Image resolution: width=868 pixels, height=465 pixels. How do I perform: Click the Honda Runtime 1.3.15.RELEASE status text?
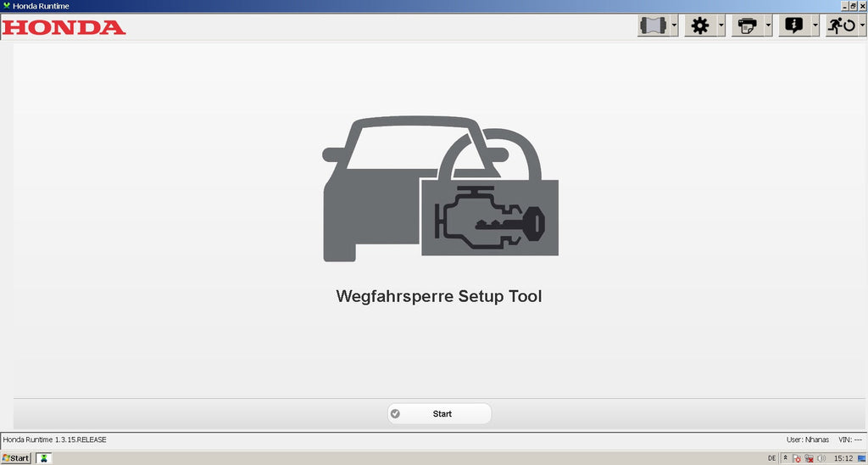point(55,440)
